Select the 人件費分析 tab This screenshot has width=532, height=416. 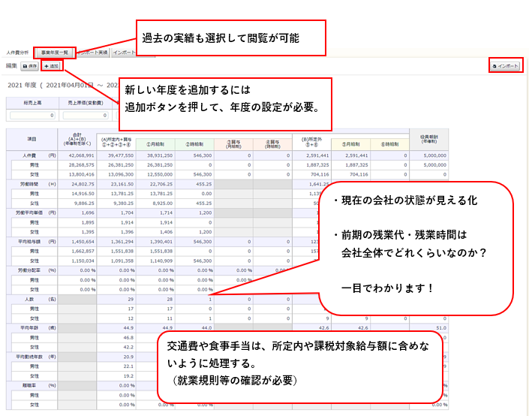pyautogui.click(x=17, y=53)
